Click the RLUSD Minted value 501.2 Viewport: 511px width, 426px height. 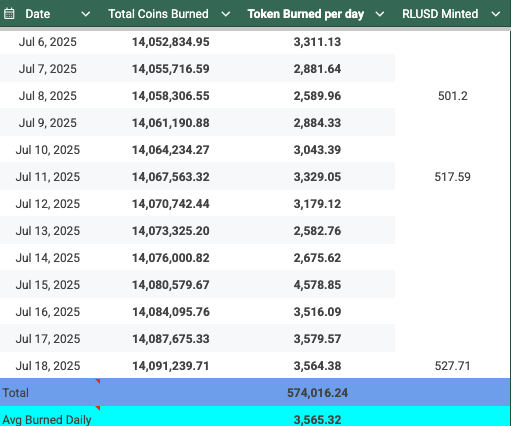click(x=453, y=96)
